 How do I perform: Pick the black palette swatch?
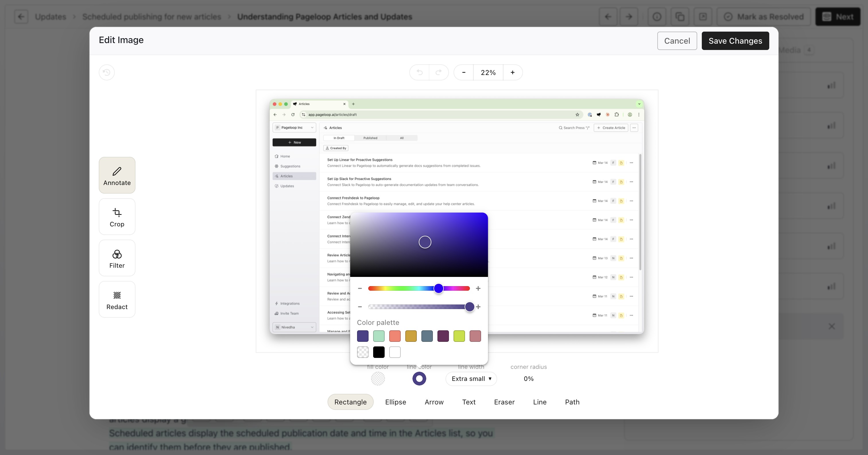(x=379, y=352)
